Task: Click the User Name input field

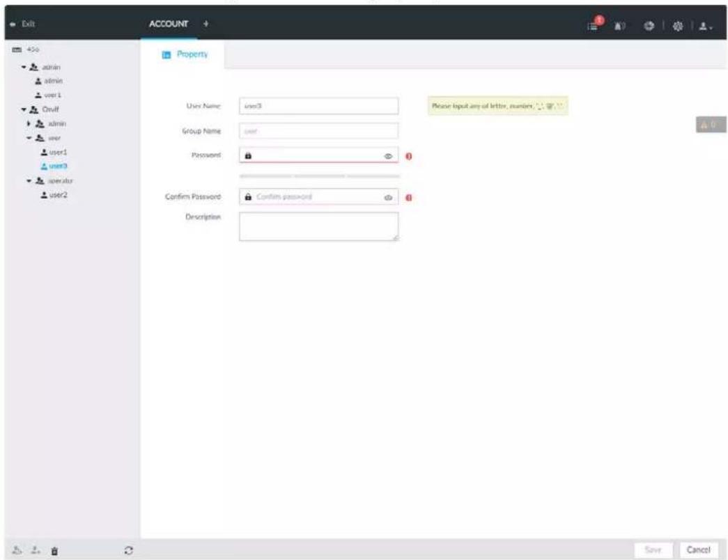Action: click(x=318, y=106)
